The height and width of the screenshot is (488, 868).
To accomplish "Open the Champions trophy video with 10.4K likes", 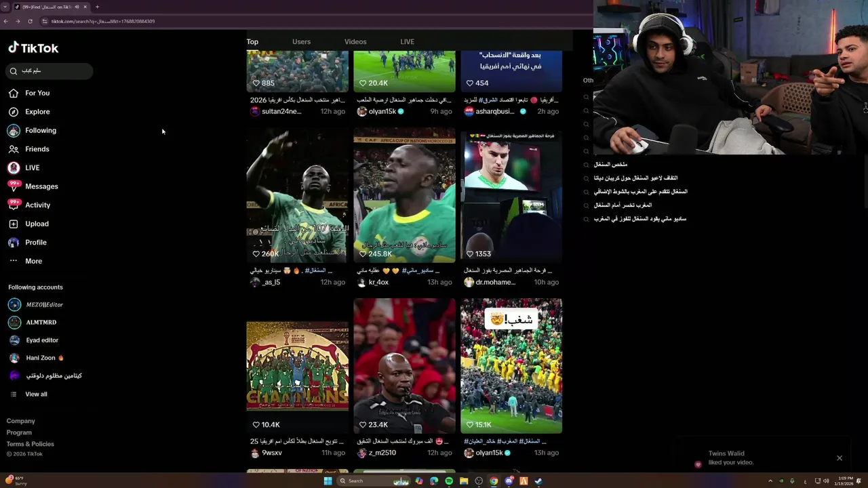I will pos(297,366).
